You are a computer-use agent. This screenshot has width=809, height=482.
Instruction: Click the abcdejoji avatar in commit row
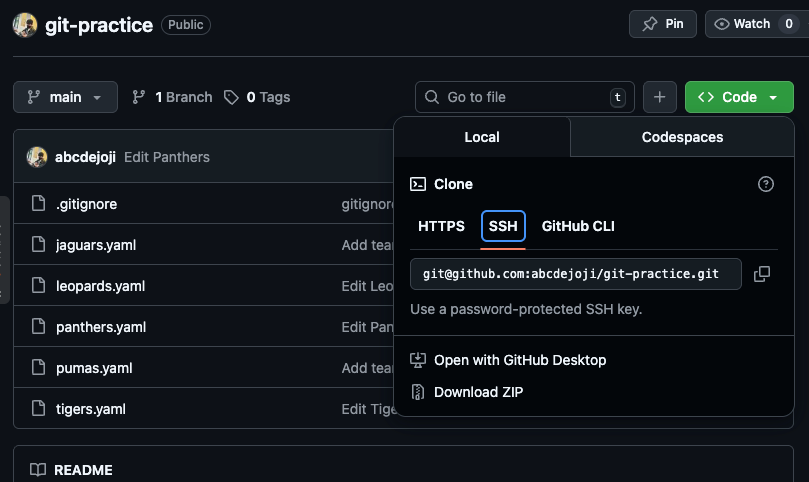point(37,157)
